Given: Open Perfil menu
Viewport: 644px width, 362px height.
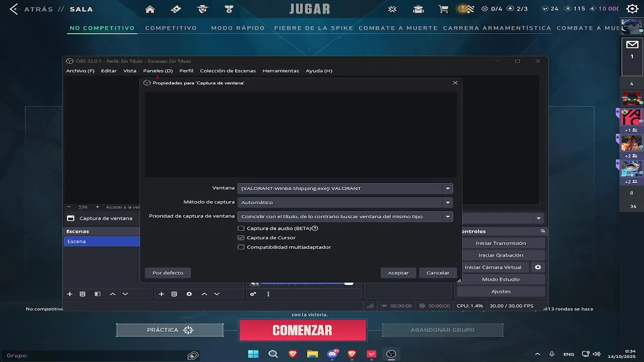Looking at the screenshot, I should [186, 71].
